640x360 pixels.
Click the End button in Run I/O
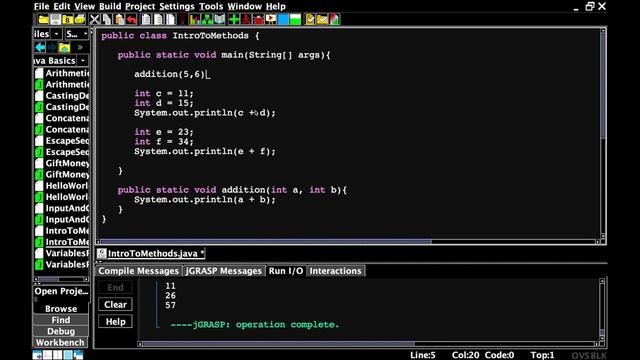pyautogui.click(x=116, y=287)
